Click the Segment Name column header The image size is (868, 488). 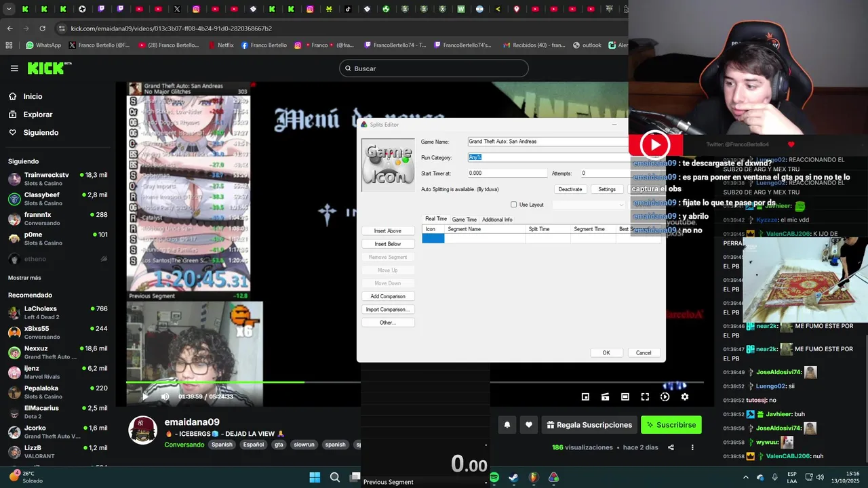click(x=486, y=229)
